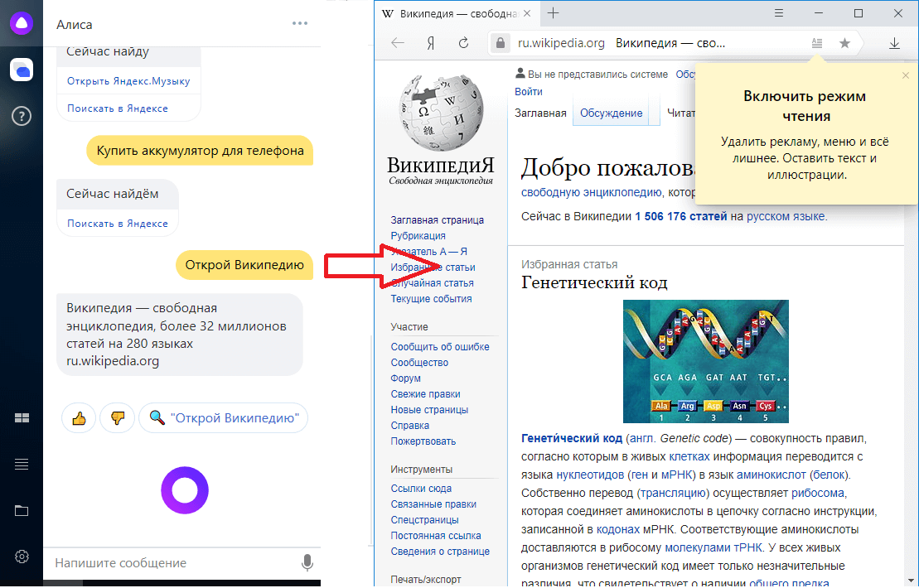Open the browser hamburger menu

click(779, 13)
